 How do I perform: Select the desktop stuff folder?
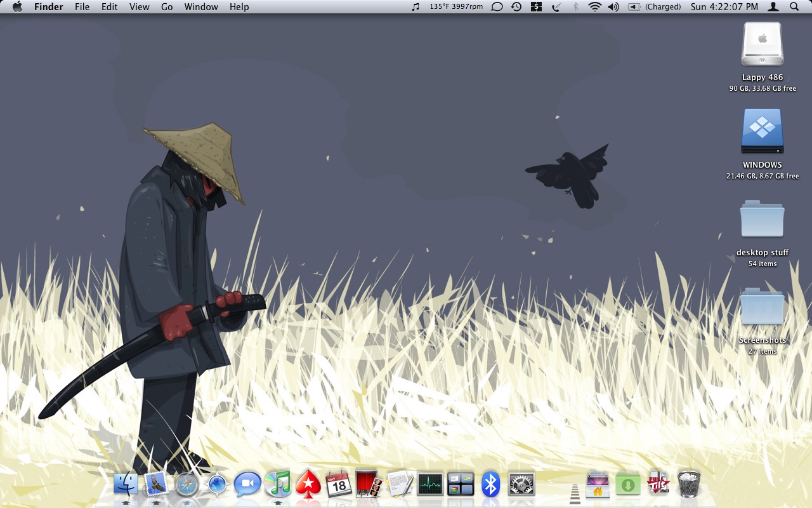763,219
